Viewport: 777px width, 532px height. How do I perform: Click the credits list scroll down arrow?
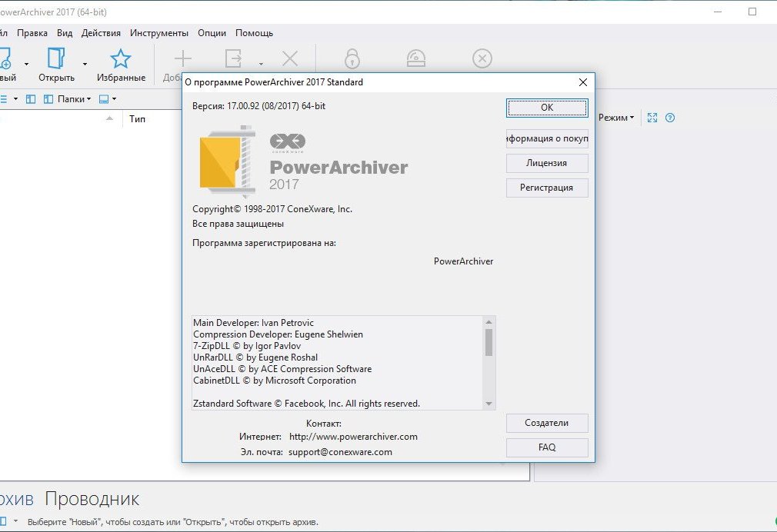point(489,404)
